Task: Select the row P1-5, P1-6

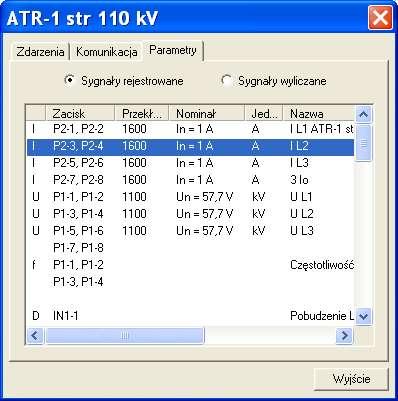Action: [190, 231]
